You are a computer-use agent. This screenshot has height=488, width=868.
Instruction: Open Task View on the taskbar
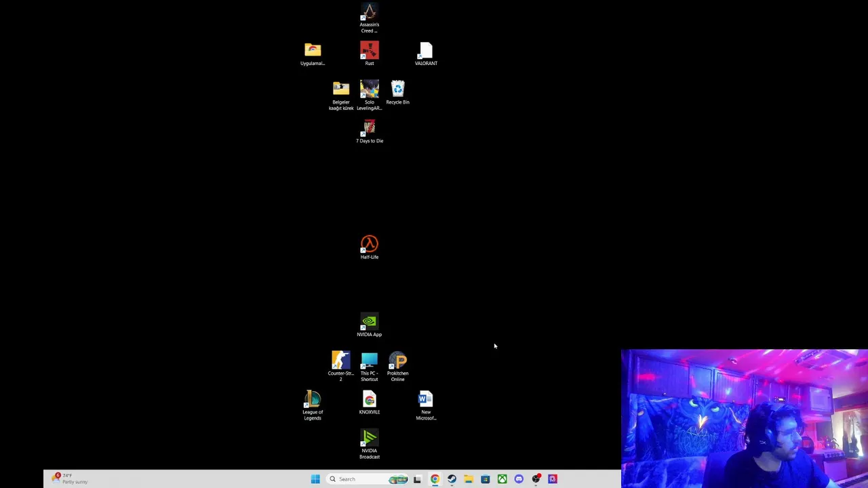pos(418,479)
